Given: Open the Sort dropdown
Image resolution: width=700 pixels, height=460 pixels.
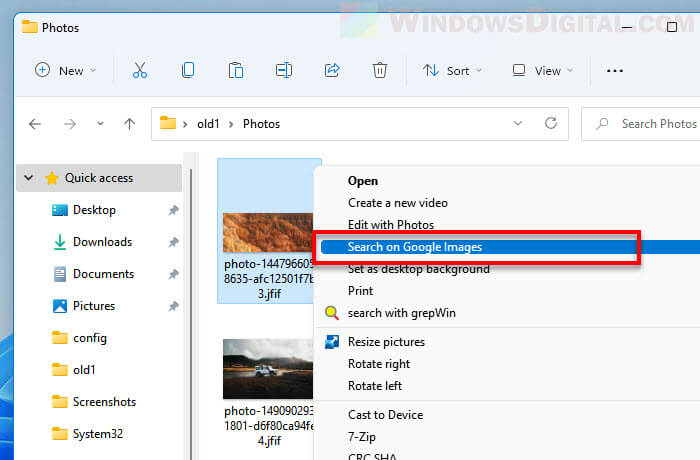Looking at the screenshot, I should click(x=453, y=71).
